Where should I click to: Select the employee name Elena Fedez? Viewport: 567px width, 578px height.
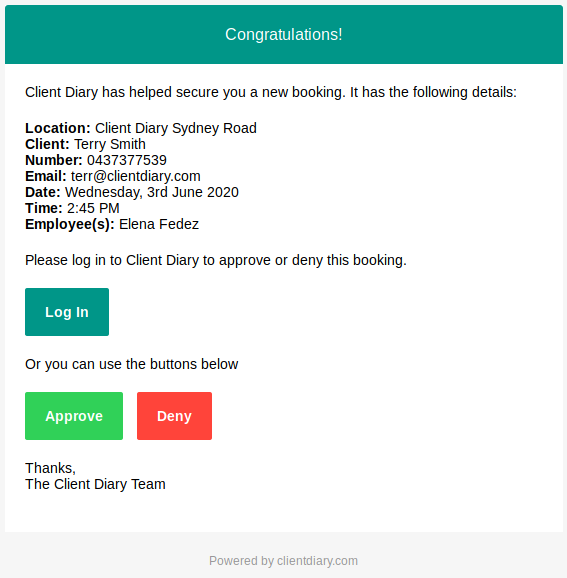pos(159,224)
